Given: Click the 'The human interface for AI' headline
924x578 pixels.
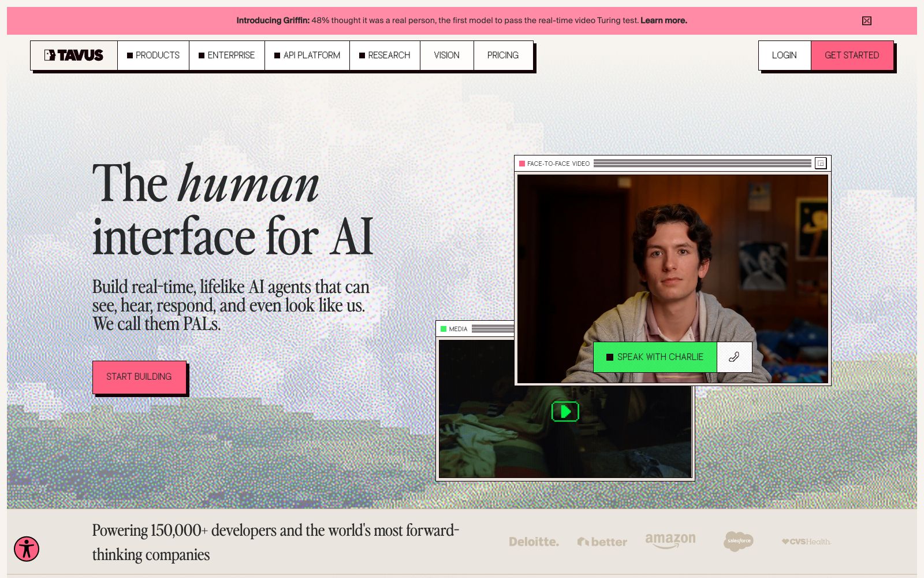Looking at the screenshot, I should (233, 209).
